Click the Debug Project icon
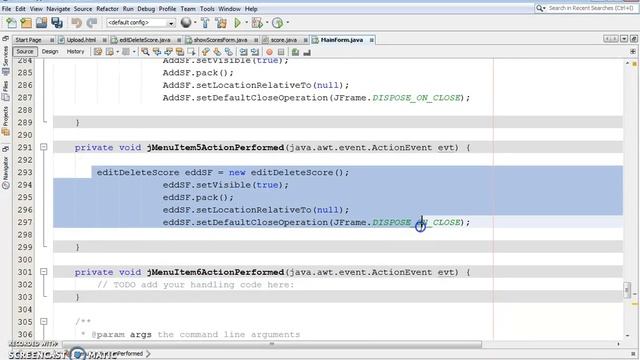The height and width of the screenshot is (360, 640). (257, 23)
